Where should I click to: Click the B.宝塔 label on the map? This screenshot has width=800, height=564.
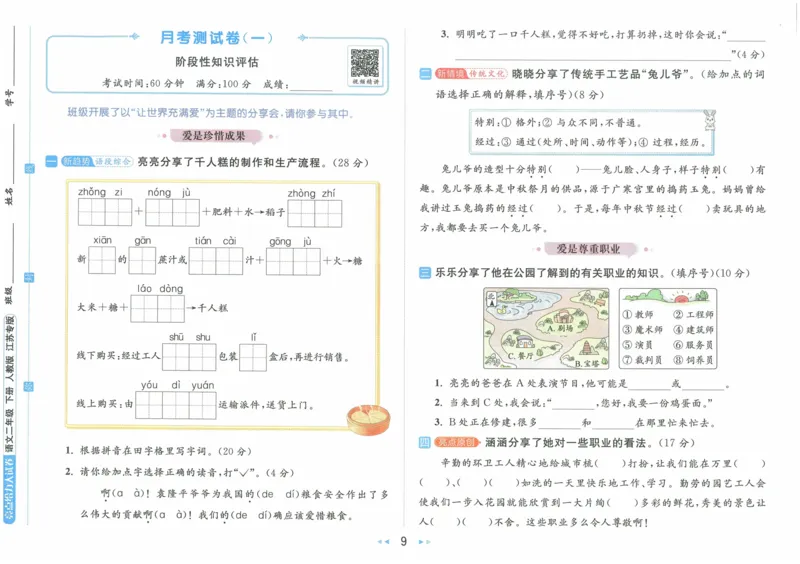(x=588, y=363)
